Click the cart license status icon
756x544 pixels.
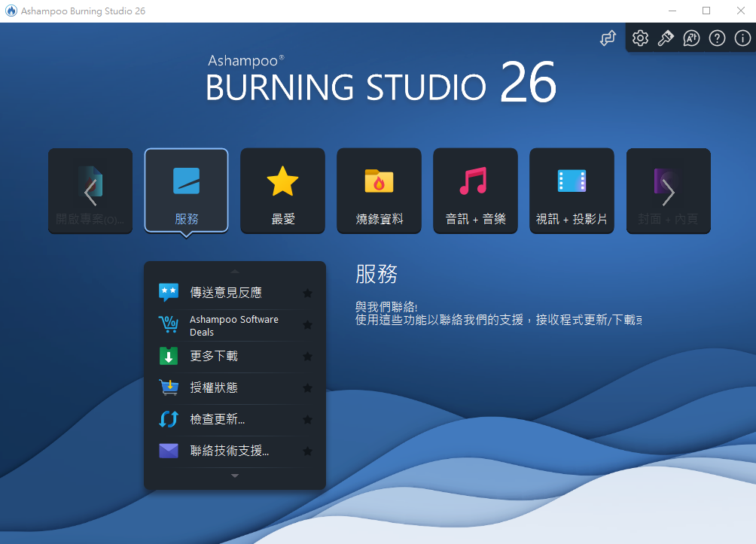click(x=169, y=387)
